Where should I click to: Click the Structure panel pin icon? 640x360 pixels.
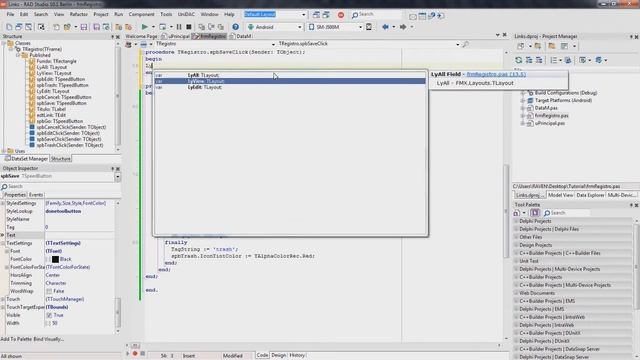coord(113,36)
